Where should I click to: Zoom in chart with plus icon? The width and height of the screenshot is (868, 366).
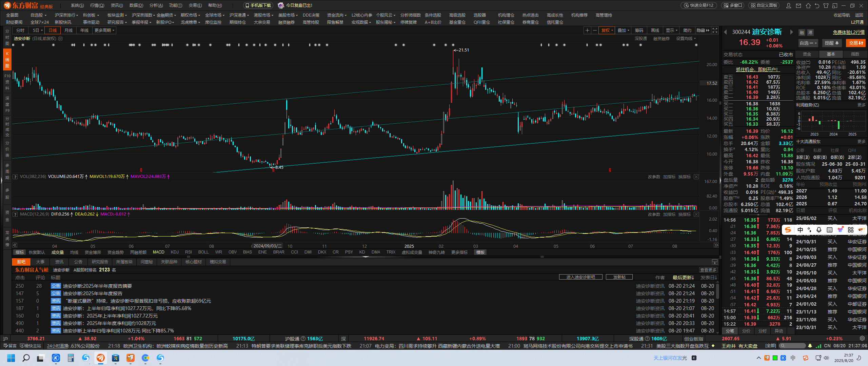coord(587,30)
